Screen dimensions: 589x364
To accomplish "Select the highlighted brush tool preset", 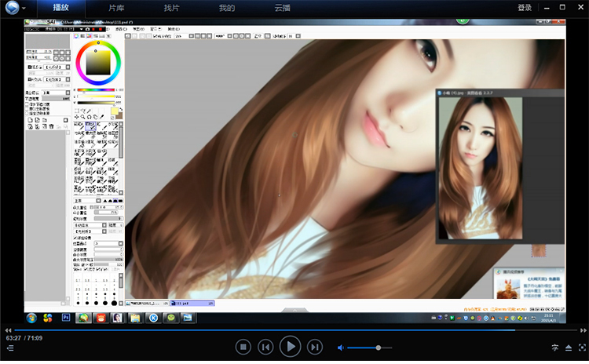I will [x=90, y=126].
